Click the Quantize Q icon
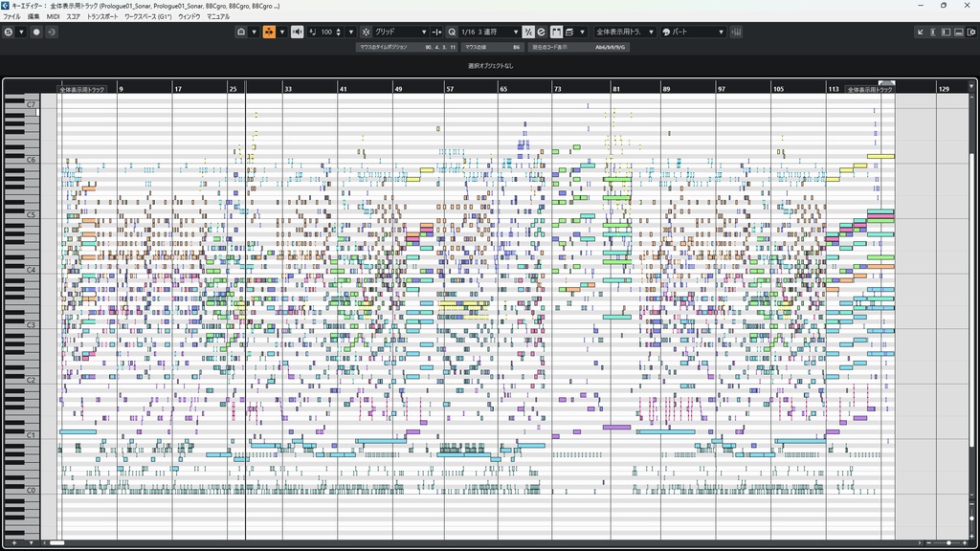The height and width of the screenshot is (551, 980). click(452, 32)
